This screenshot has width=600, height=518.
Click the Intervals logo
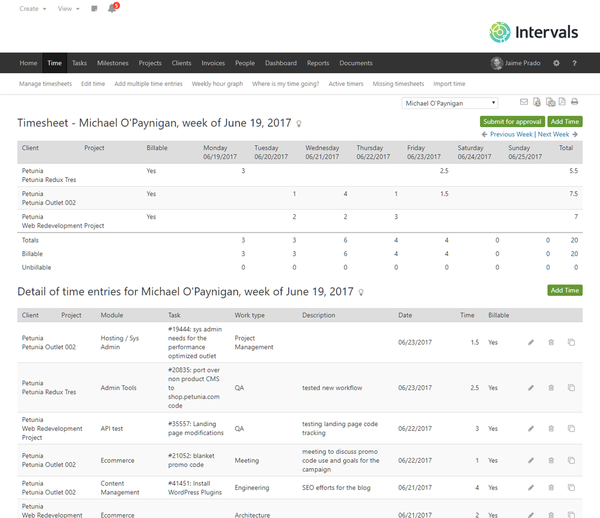(533, 32)
